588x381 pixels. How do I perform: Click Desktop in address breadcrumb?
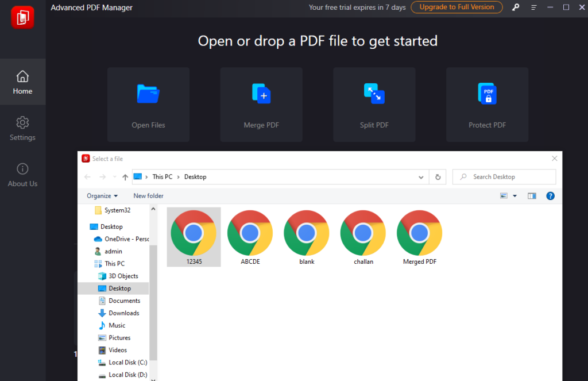click(x=195, y=177)
